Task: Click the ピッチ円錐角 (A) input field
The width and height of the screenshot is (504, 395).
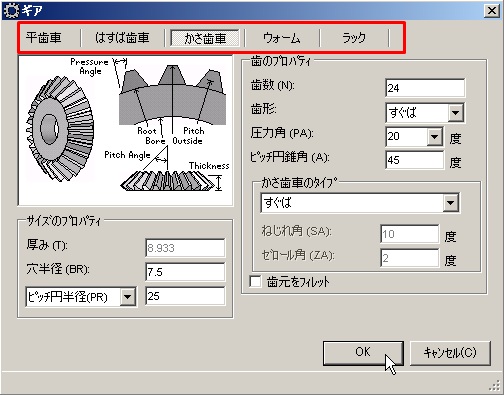Action: click(415, 160)
